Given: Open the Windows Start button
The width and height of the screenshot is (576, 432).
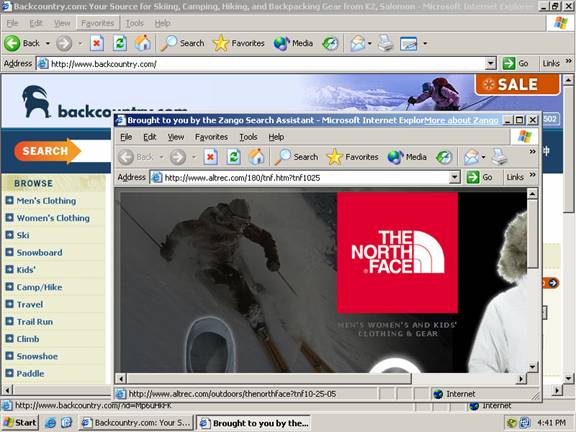Looking at the screenshot, I should tap(20, 423).
